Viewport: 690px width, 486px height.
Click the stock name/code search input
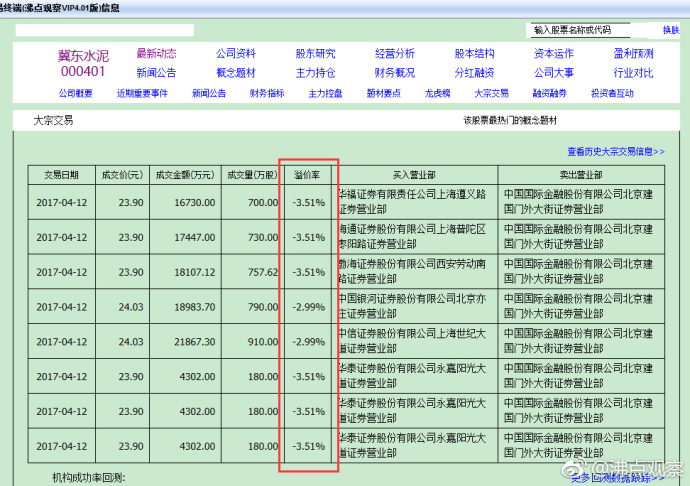[580, 30]
